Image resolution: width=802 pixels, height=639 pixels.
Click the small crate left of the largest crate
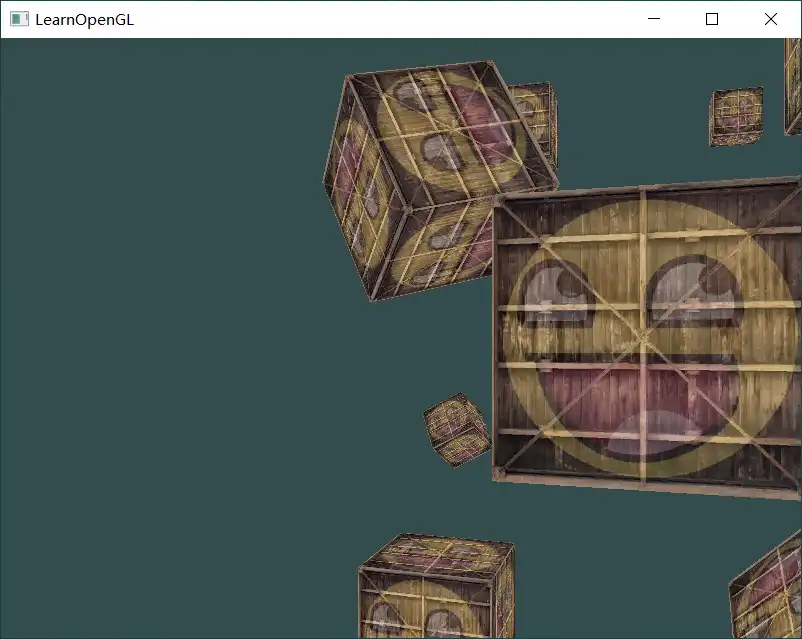coord(457,430)
